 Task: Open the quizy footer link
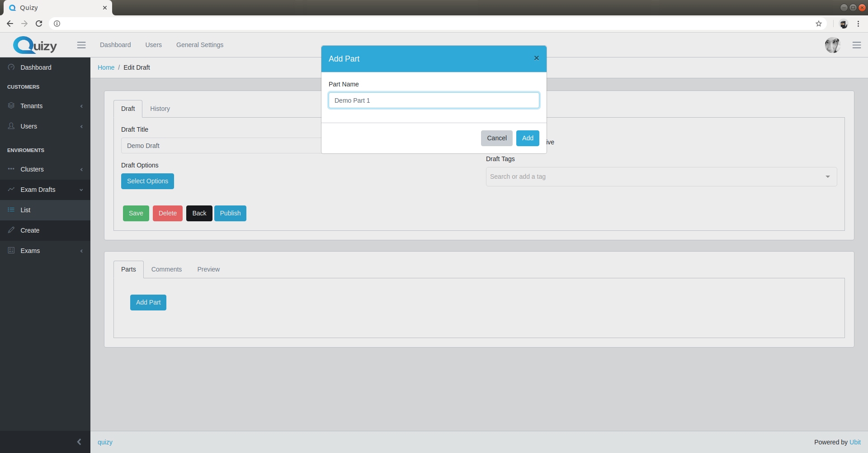[x=105, y=442]
